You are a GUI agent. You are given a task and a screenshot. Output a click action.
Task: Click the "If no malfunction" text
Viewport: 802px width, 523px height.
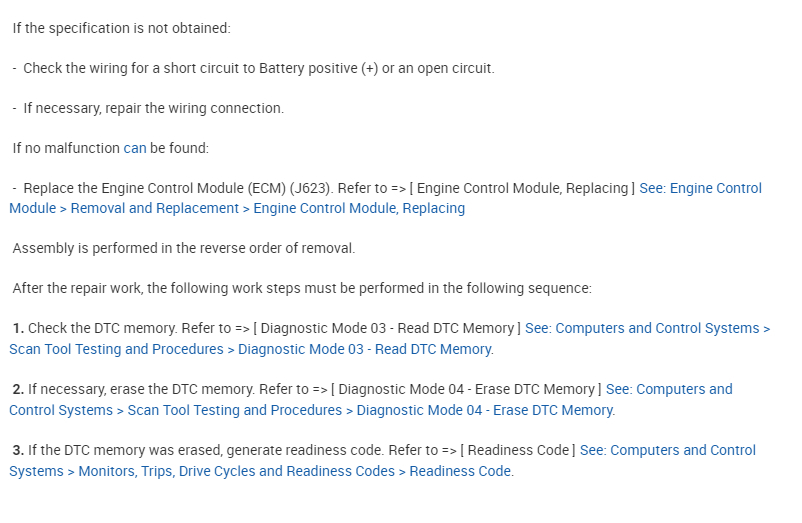pos(66,148)
